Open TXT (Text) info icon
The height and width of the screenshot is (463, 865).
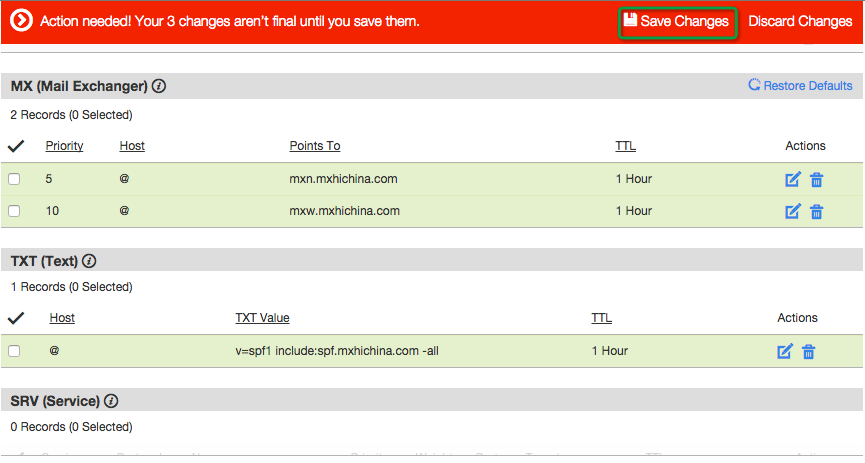pos(89,261)
